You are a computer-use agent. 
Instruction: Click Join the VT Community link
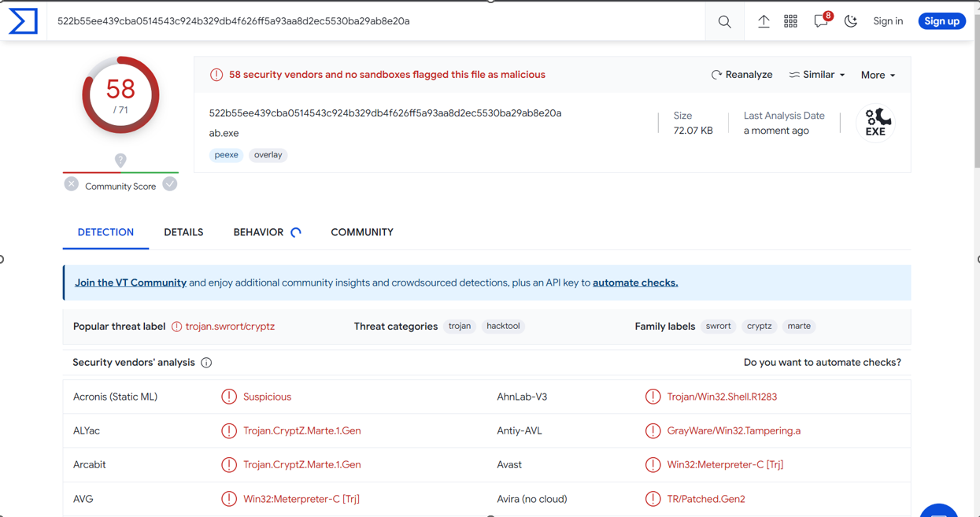131,283
